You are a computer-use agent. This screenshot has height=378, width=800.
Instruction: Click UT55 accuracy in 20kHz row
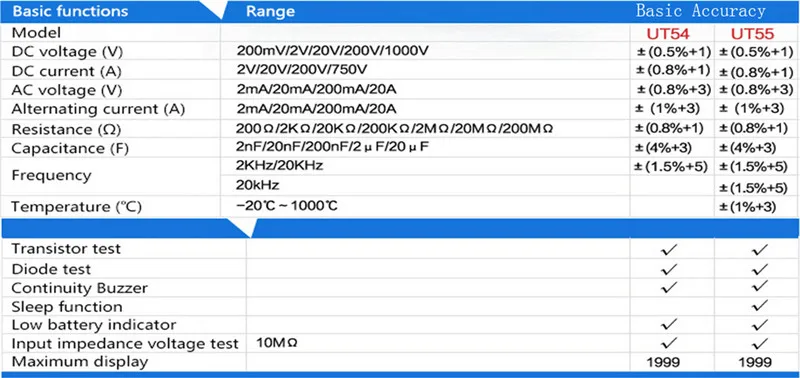[x=754, y=188]
